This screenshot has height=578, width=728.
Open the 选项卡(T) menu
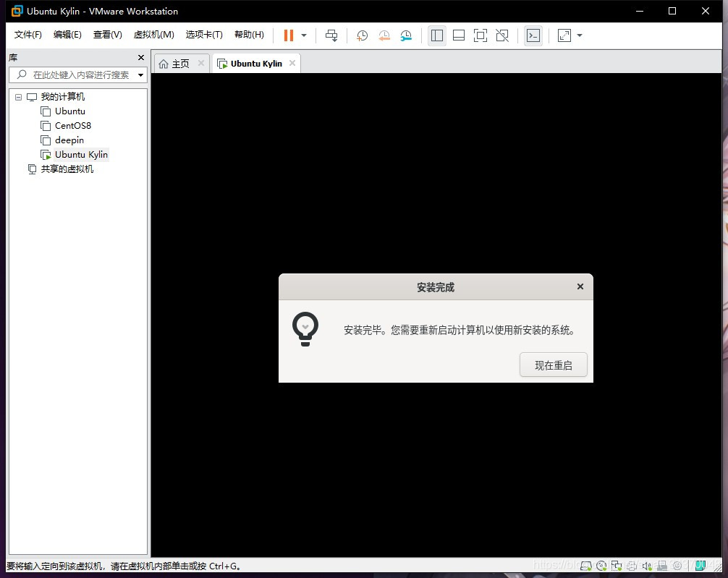click(x=204, y=35)
